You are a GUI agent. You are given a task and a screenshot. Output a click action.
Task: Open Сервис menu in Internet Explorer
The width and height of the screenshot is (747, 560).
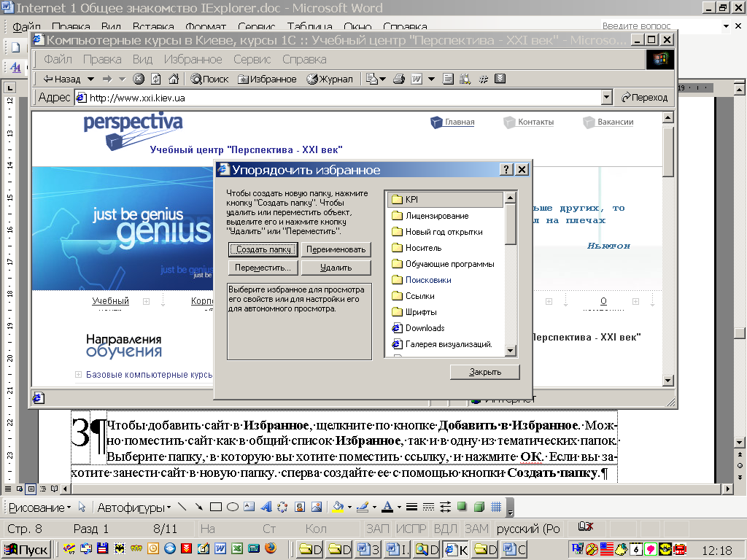coord(252,60)
